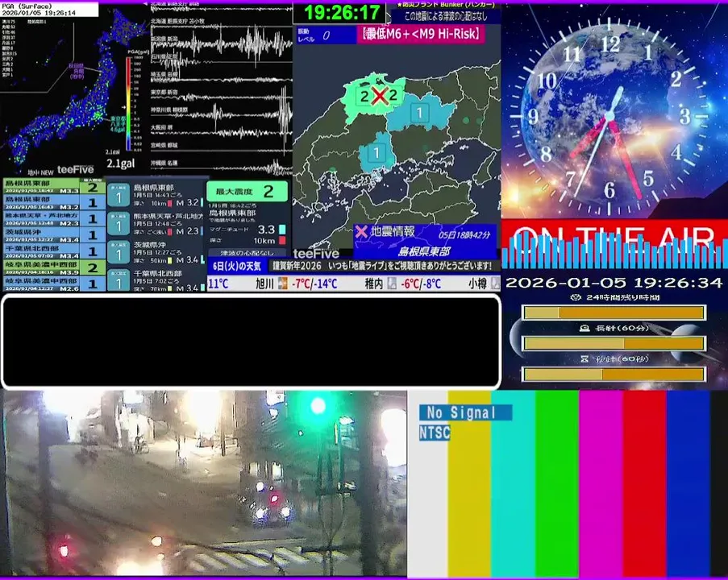This screenshot has width=728, height=580.
Task: Click the 秒針(60秒) progress bar
Action: point(614,374)
